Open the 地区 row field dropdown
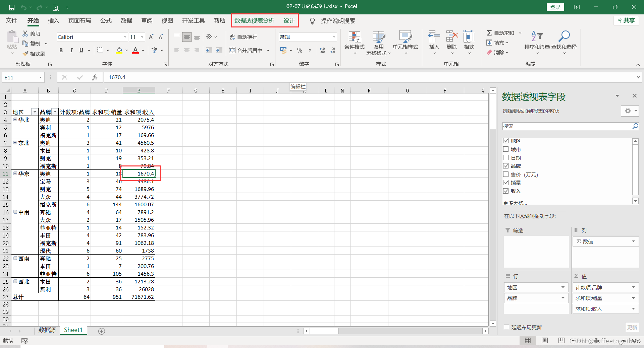Screen dimensions: 644x348 pos(563,287)
